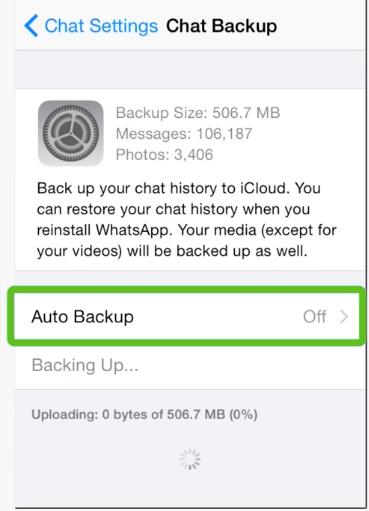
Task: Click the gear settings app icon
Action: (71, 133)
